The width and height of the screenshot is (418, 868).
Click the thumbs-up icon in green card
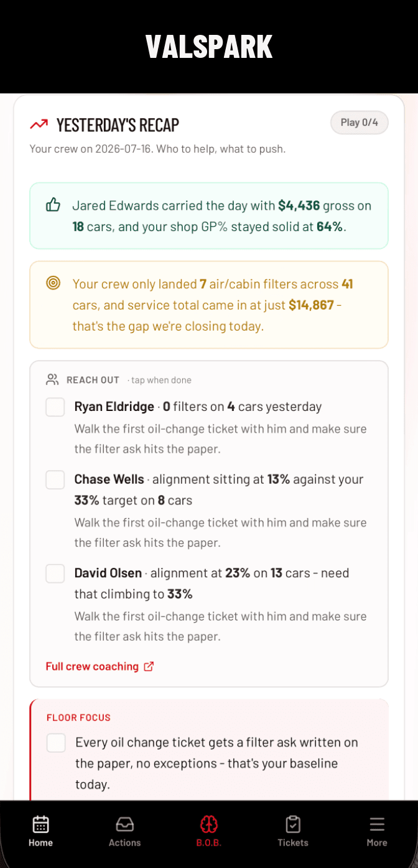click(x=53, y=205)
